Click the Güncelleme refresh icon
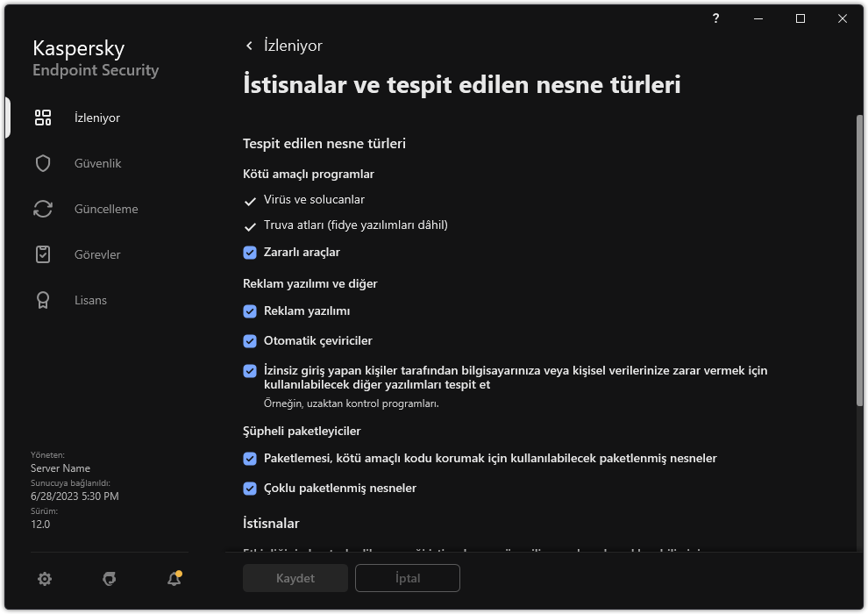This screenshot has width=868, height=614. coord(42,209)
